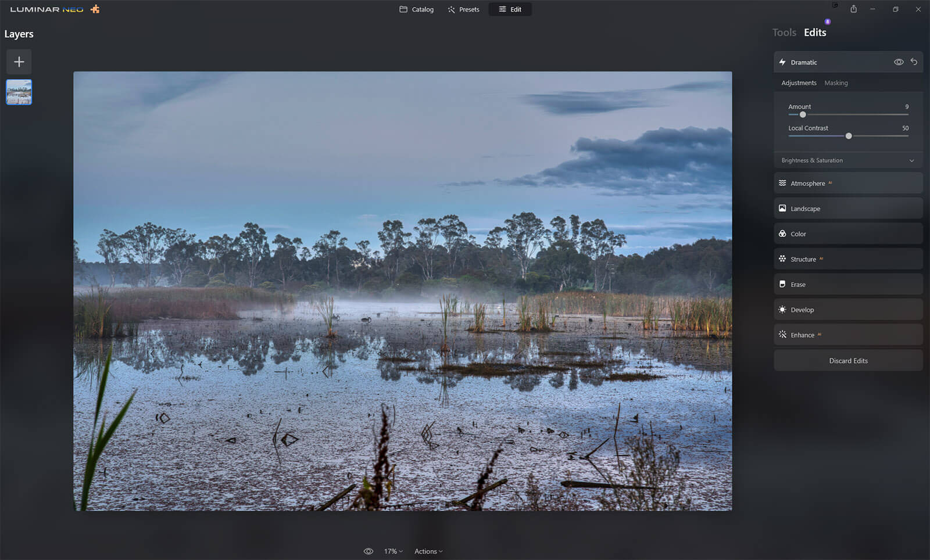Switch to the Masking tab

click(x=836, y=83)
